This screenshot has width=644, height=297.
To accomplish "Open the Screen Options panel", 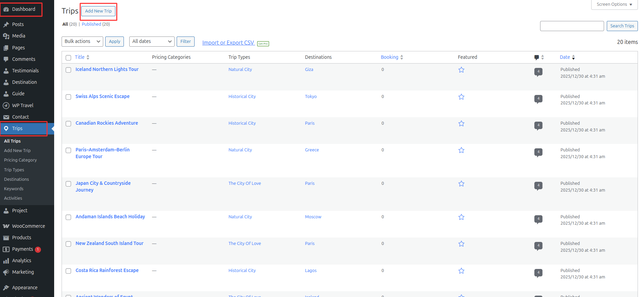I will point(614,4).
